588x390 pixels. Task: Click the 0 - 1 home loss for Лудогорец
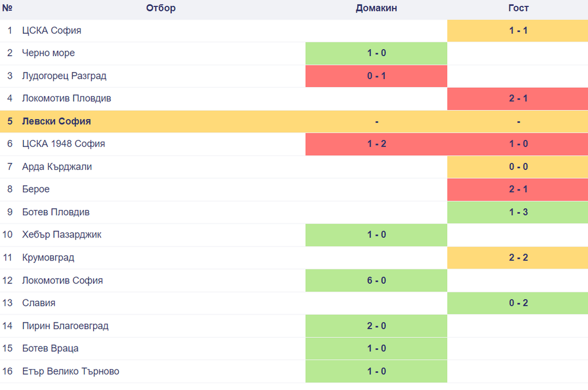(x=377, y=76)
